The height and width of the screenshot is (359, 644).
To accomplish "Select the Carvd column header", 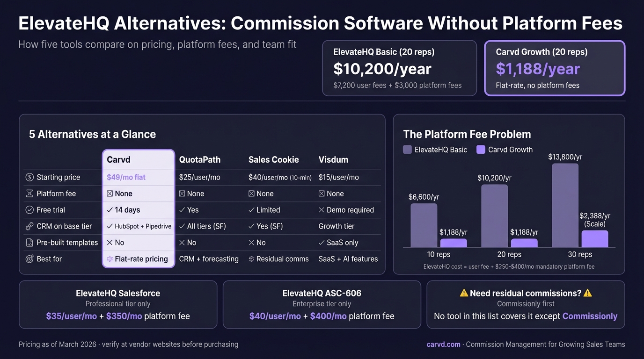I will click(x=118, y=159).
